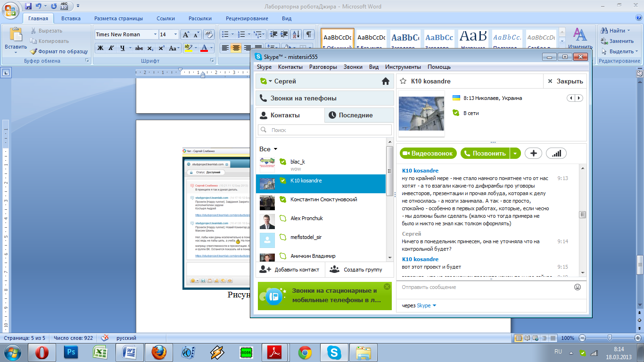Click Закрыть to close the conversation
Viewport: 644px width, 362px height.
coord(565,81)
